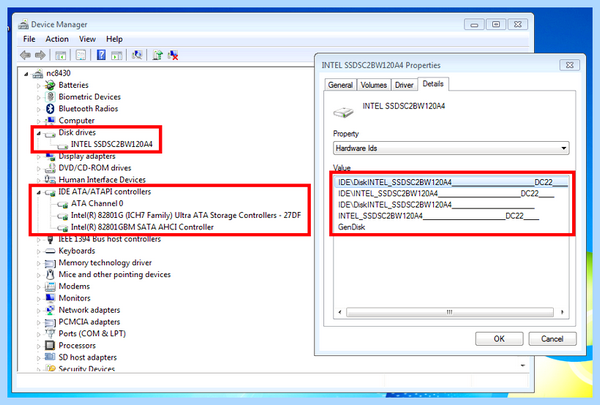Click the Value list scroll right arrow
Screen dimensions: 600x405
562,312
